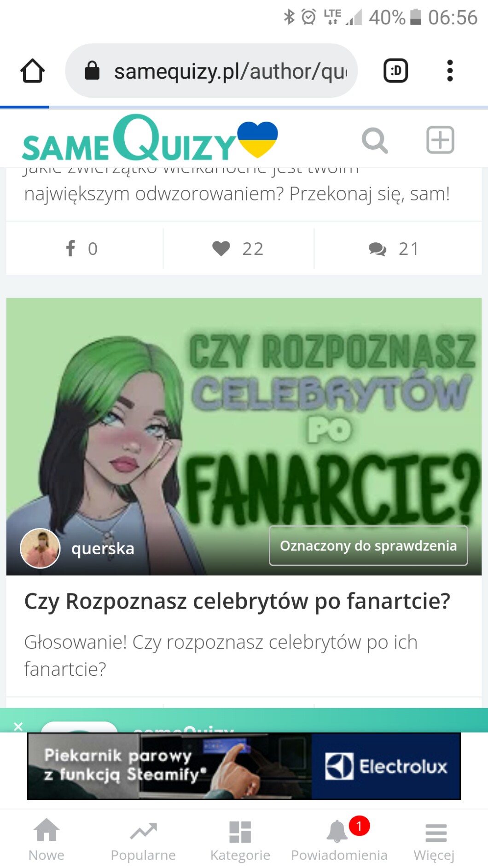The height and width of the screenshot is (868, 488).
Task: Tap the lock icon in the URL bar
Action: click(92, 71)
